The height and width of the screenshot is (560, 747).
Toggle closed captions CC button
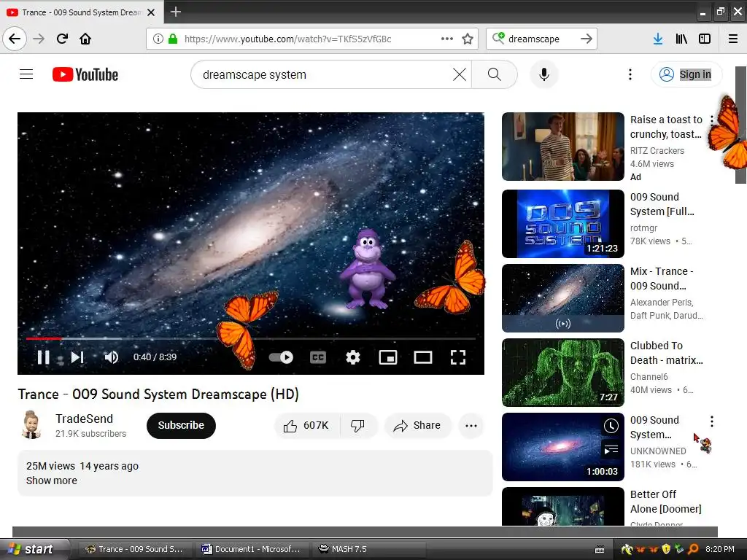318,357
